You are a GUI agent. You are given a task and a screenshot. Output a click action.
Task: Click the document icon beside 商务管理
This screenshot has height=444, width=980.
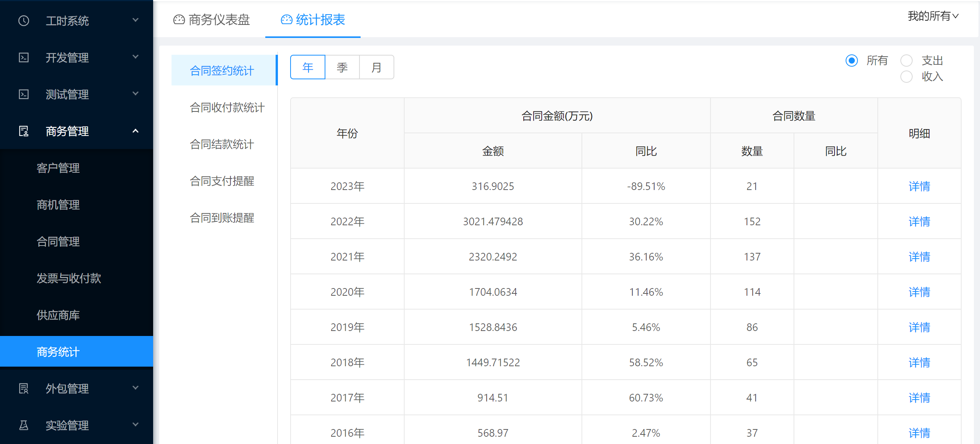(x=24, y=131)
